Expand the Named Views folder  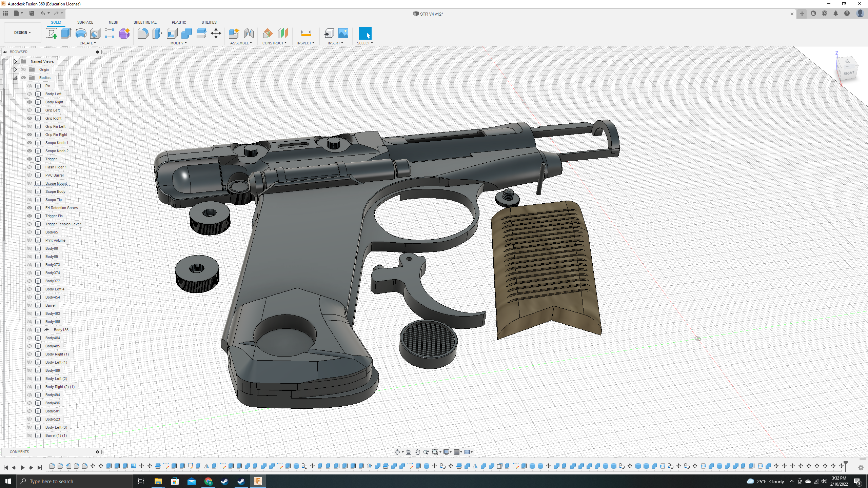coord(15,61)
